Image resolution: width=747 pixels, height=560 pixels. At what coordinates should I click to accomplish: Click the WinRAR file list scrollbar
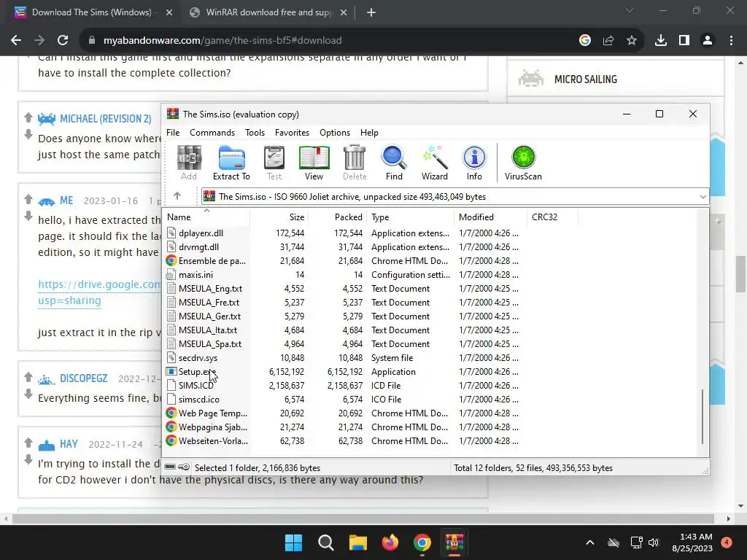(x=703, y=416)
